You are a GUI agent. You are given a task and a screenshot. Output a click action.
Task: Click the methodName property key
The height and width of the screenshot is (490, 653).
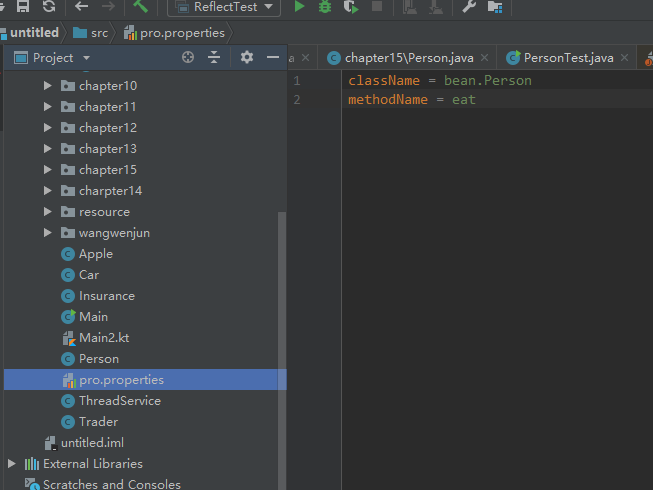tap(388, 99)
